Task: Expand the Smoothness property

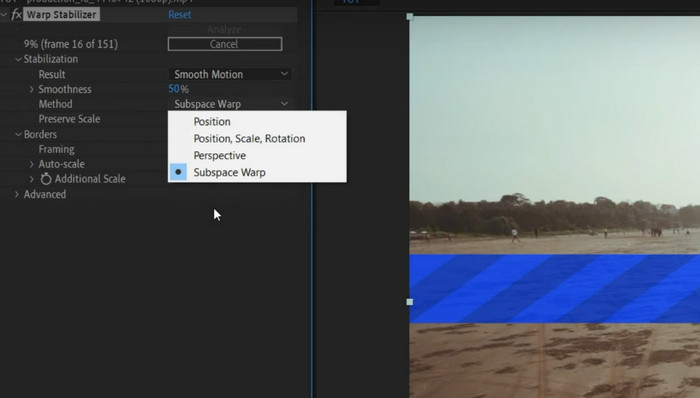Action: [31, 89]
